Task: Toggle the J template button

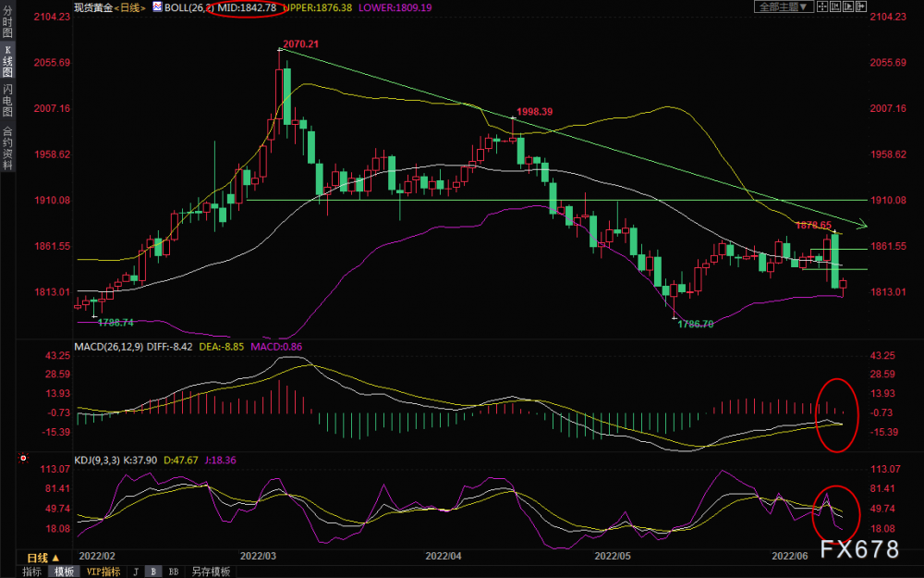Action: point(136,572)
